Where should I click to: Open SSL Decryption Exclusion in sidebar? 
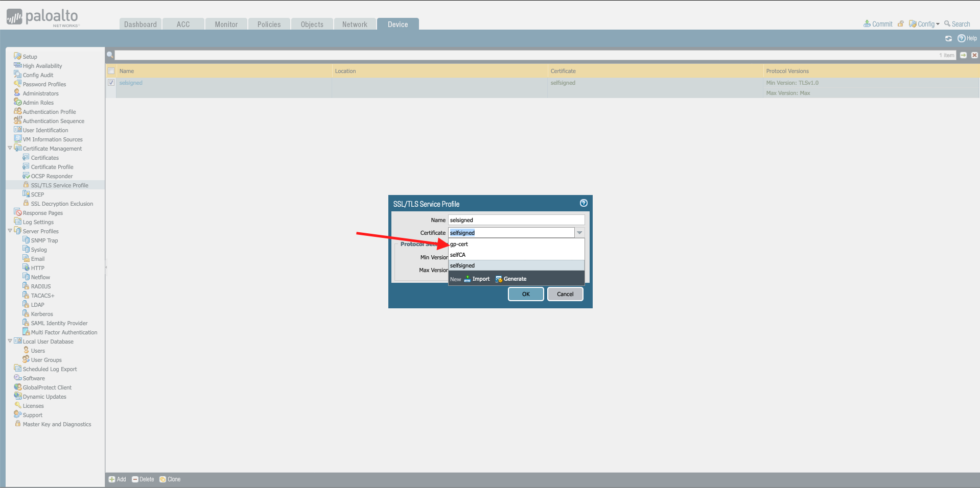pyautogui.click(x=62, y=204)
